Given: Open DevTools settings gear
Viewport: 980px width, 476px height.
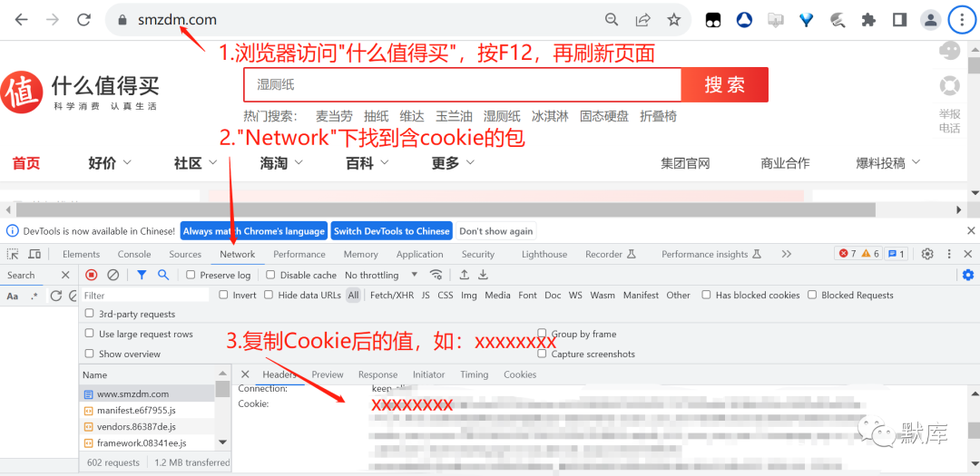Looking at the screenshot, I should pyautogui.click(x=927, y=254).
